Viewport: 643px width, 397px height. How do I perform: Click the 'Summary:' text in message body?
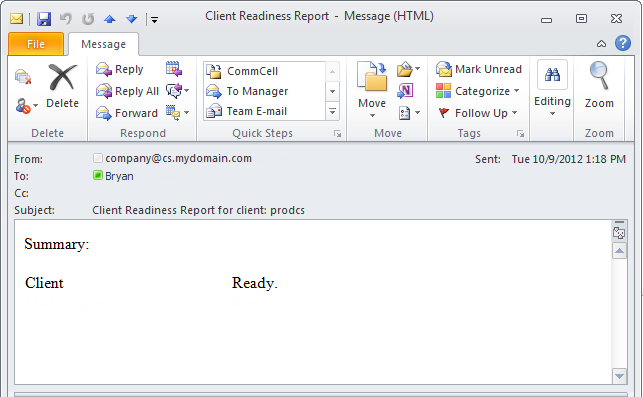click(x=57, y=244)
